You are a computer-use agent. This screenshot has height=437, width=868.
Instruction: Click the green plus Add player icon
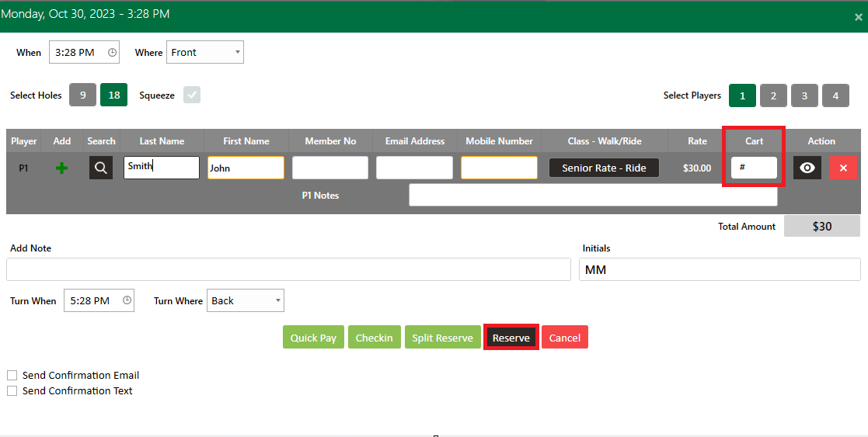(61, 168)
